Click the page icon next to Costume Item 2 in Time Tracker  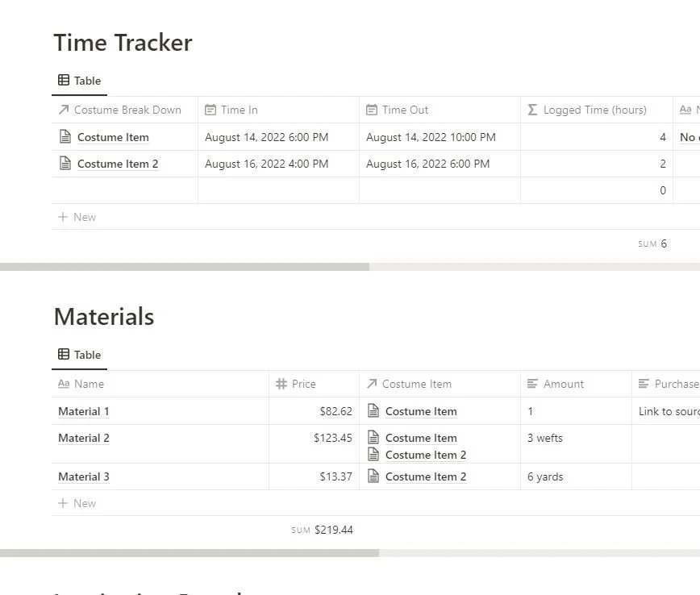pos(65,164)
